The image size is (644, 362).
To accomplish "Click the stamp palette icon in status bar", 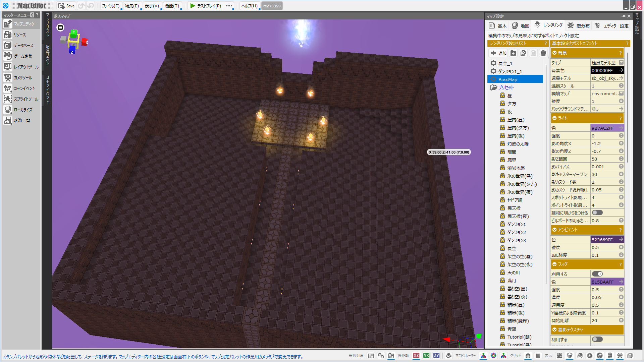I will pos(448,356).
